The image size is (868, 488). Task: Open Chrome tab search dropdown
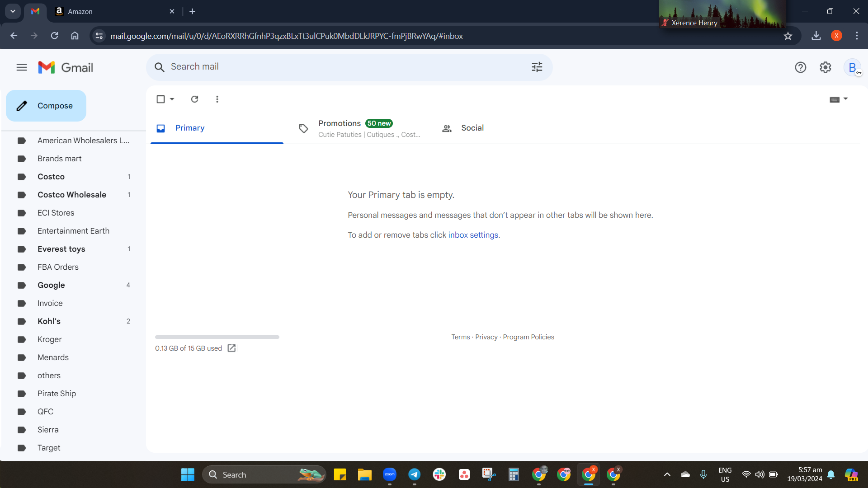[13, 11]
